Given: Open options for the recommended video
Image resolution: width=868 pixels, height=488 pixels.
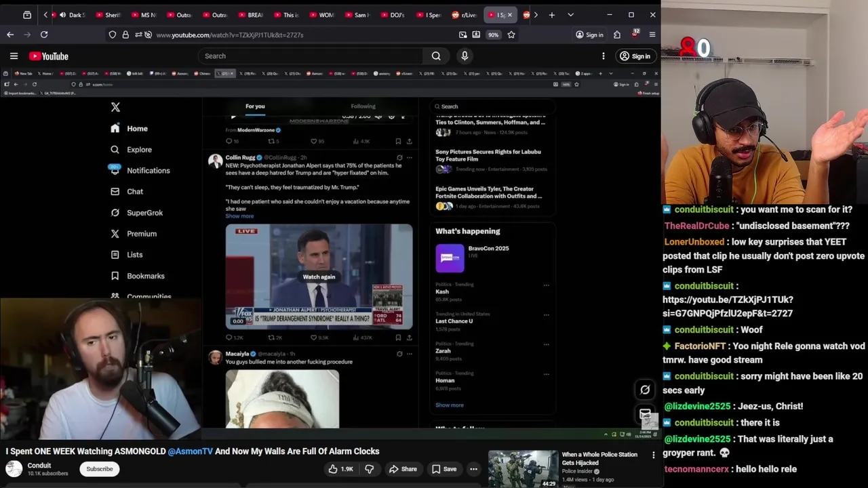Looking at the screenshot, I should [x=654, y=455].
